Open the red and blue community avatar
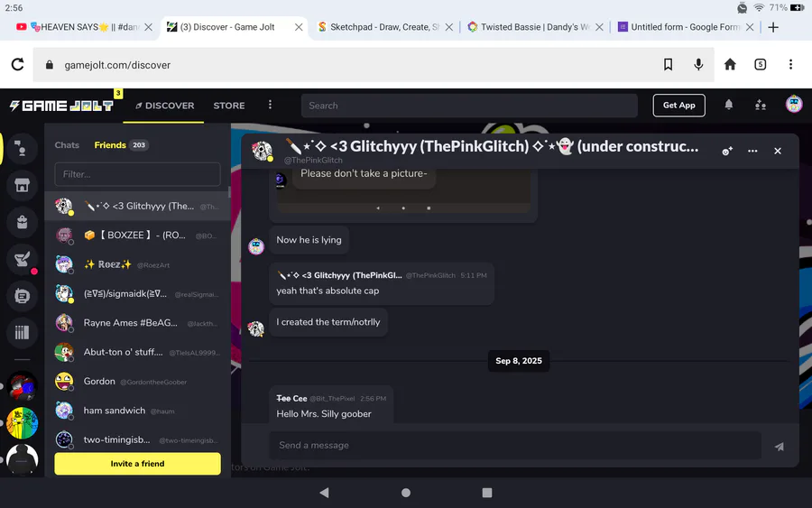 pyautogui.click(x=22, y=386)
